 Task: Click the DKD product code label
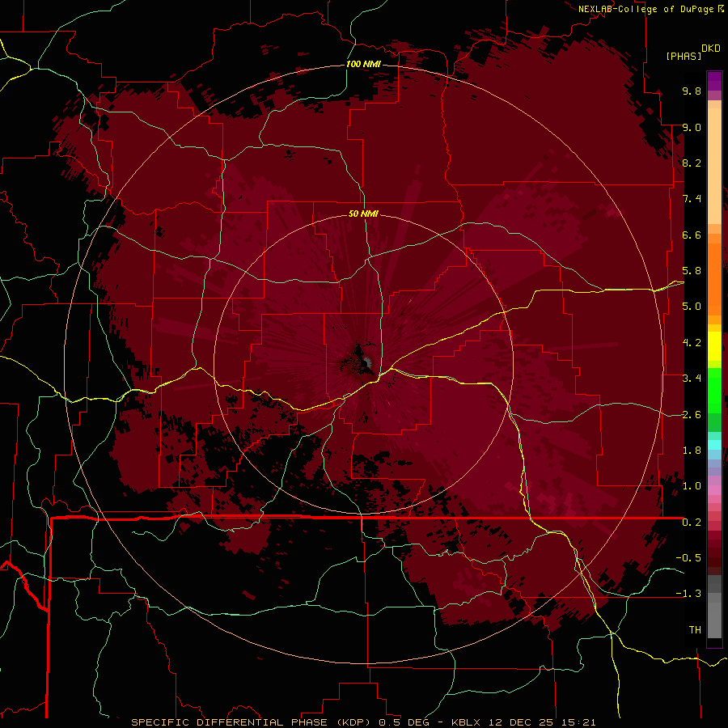(x=711, y=49)
